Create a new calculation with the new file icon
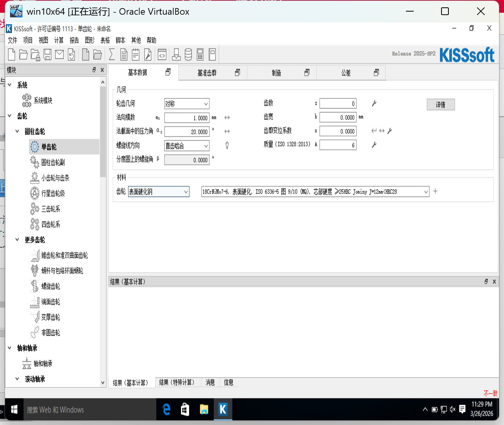The image size is (504, 425). coord(11,54)
